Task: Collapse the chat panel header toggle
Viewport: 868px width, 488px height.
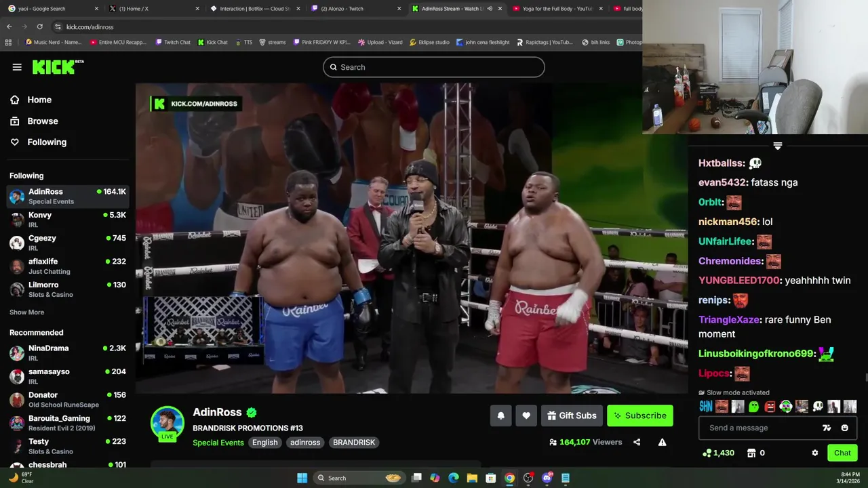Action: coord(778,146)
